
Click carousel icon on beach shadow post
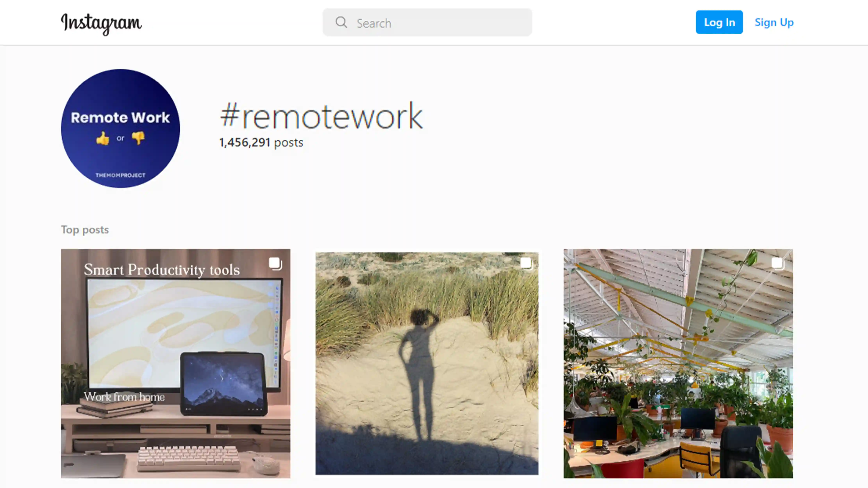(x=526, y=263)
